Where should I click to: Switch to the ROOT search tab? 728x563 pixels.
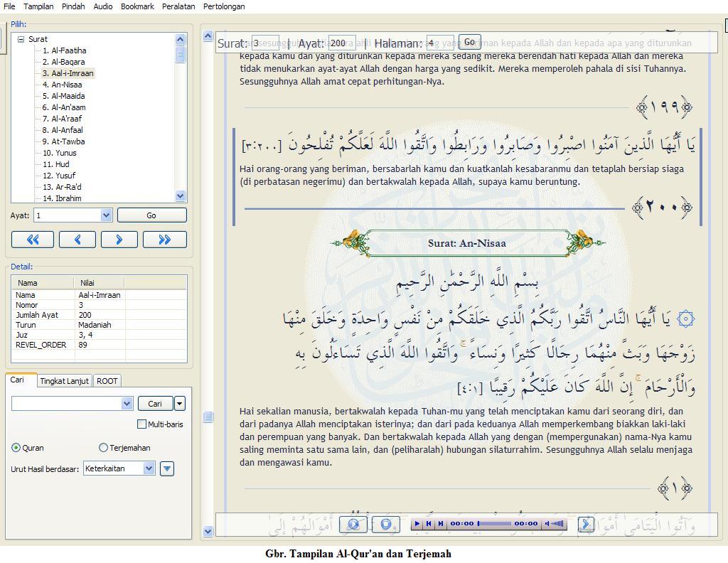[x=107, y=381]
